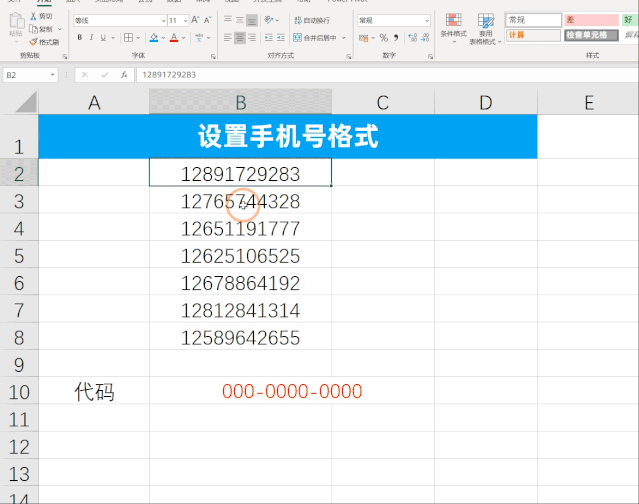Click the formula bar Enter checkmark icon

click(x=105, y=75)
